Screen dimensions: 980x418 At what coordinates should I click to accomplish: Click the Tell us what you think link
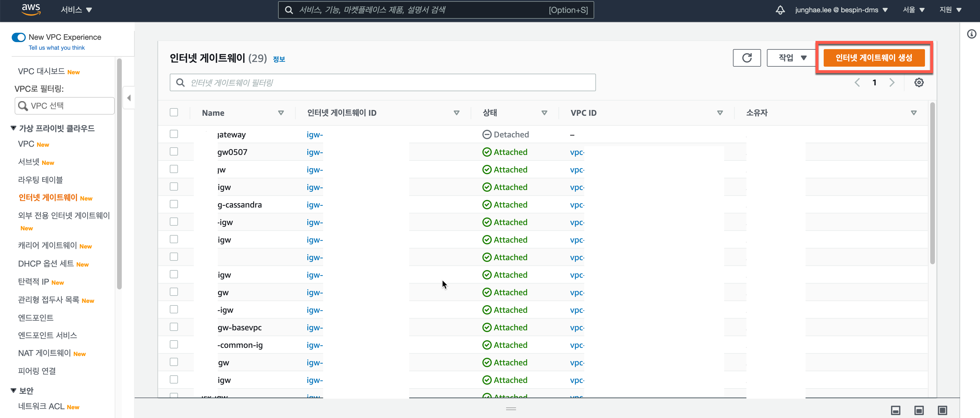point(57,48)
